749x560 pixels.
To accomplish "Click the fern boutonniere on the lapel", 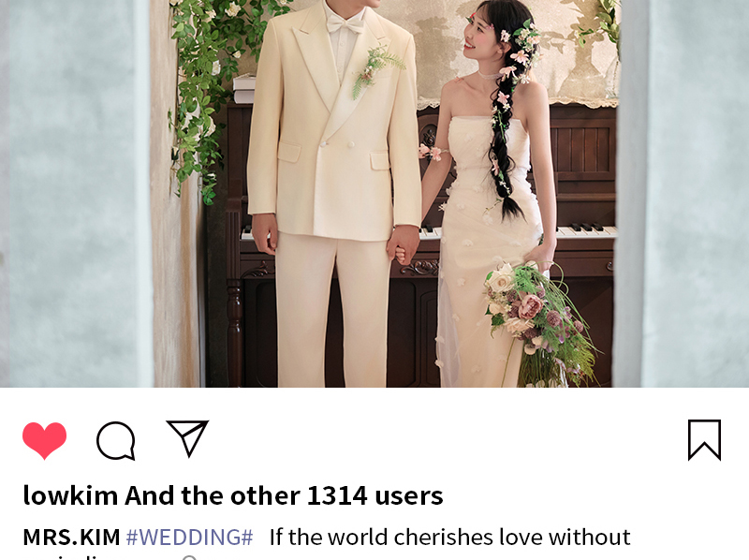I will 376,71.
